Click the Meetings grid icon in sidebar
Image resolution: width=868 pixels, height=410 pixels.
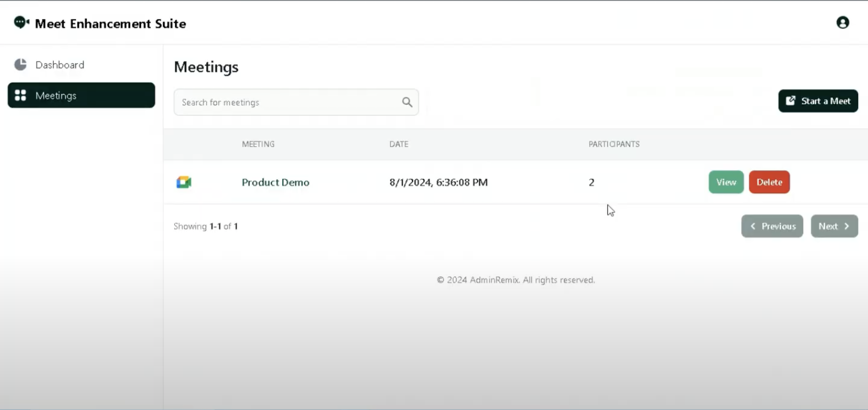pos(21,95)
